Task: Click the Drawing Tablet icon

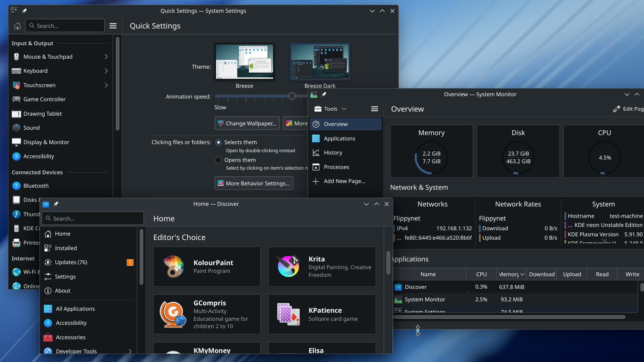Action: click(x=16, y=114)
